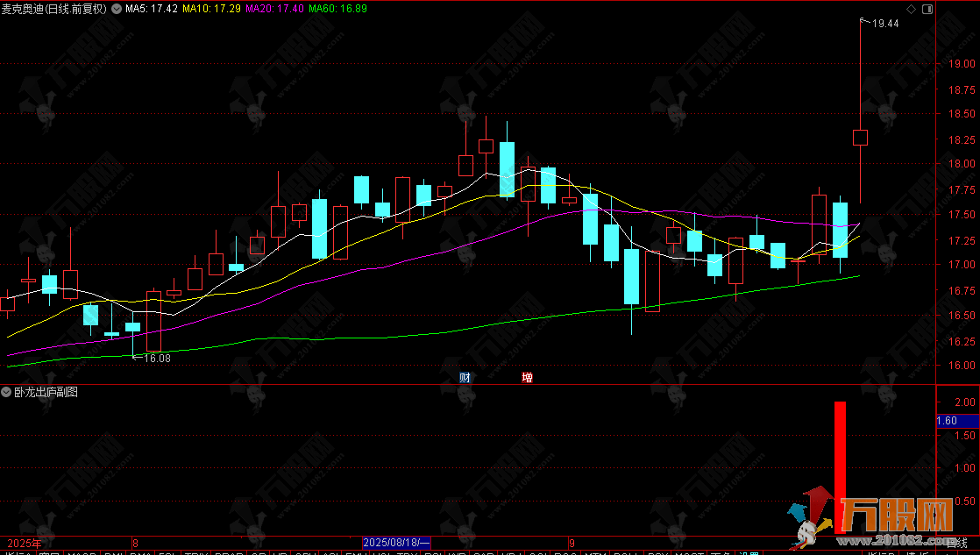Click the 2.00 sub-indicator axis label
This screenshot has width=980, height=555.
coord(965,402)
